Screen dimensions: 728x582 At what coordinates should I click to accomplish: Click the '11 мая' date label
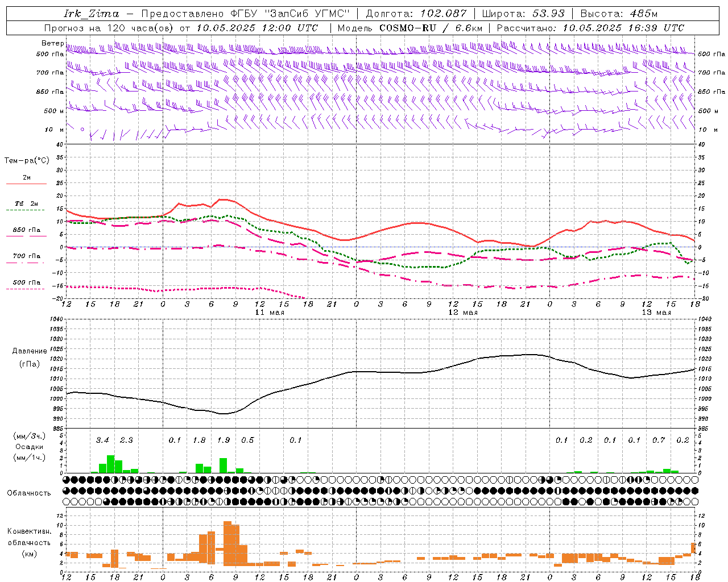tap(270, 313)
